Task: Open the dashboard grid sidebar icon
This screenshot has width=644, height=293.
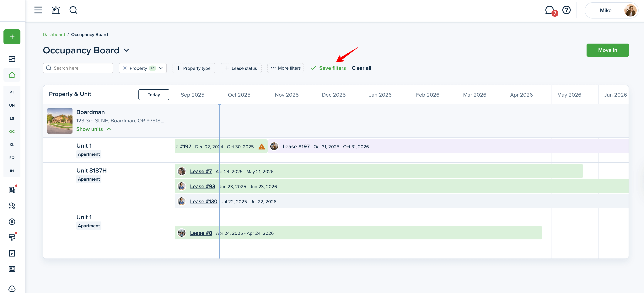Action: coord(12,59)
